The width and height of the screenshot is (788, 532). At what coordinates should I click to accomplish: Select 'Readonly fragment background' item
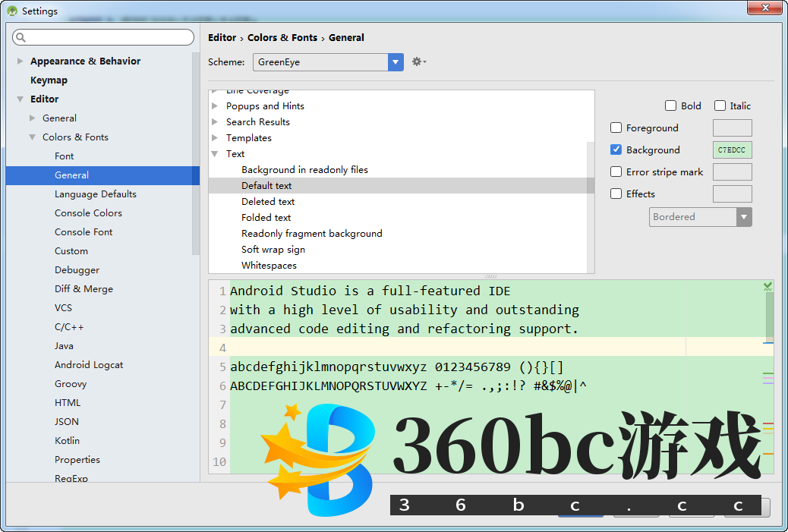(311, 234)
